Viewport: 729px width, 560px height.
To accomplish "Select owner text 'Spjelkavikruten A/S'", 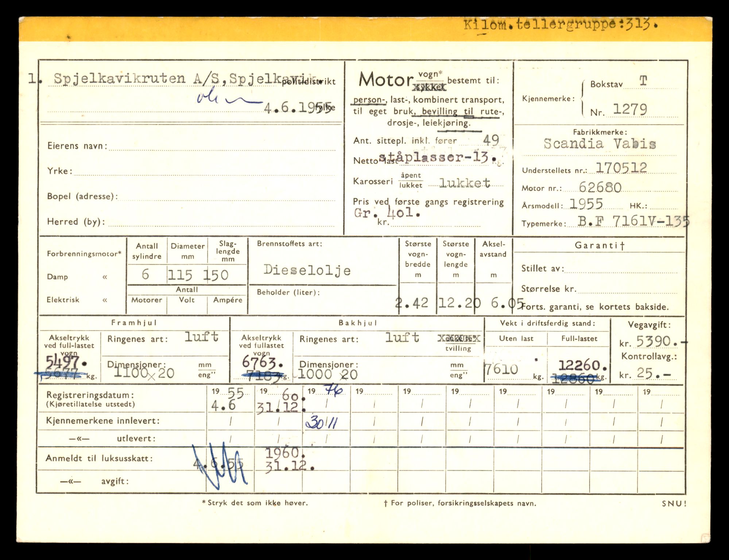I will coord(137,78).
